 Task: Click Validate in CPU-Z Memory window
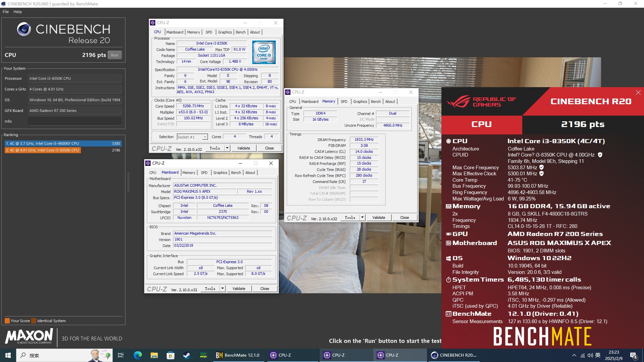click(x=379, y=218)
